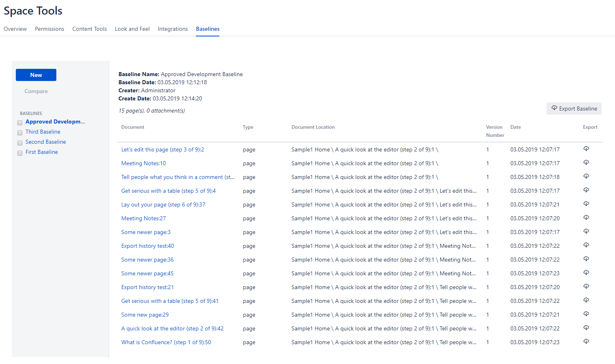Viewport: 615px width, 364px height.
Task: Export the Meeting Notes:27 row
Action: coord(586,218)
